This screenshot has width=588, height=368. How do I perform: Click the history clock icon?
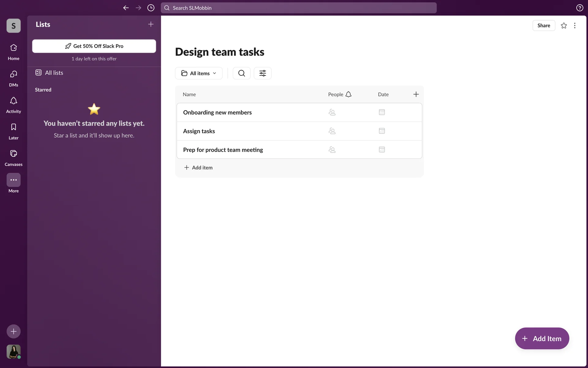pyautogui.click(x=151, y=8)
